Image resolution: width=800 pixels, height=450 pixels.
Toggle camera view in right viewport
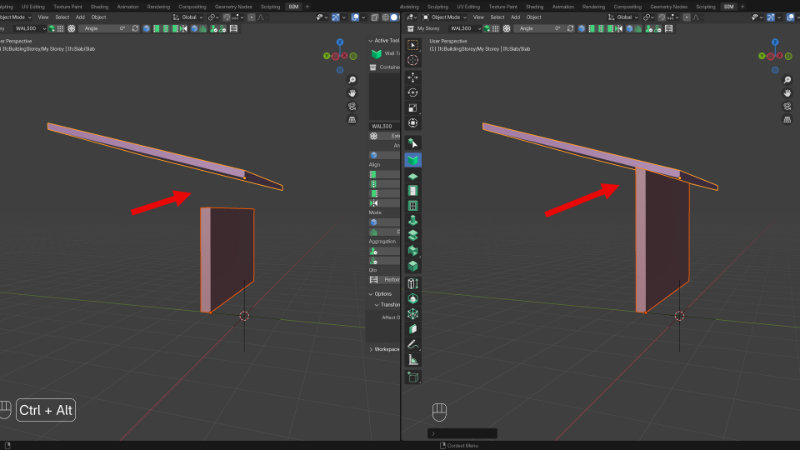click(x=789, y=105)
